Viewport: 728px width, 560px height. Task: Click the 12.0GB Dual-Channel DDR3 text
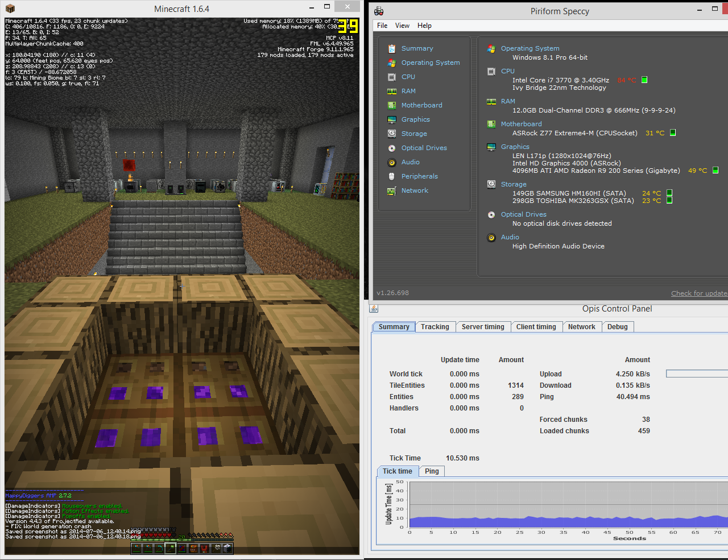[x=594, y=110]
